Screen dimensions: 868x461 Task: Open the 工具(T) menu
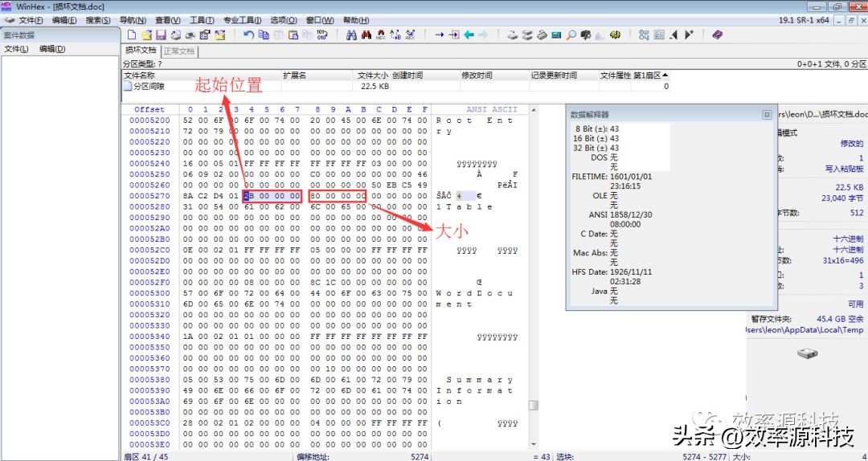202,20
